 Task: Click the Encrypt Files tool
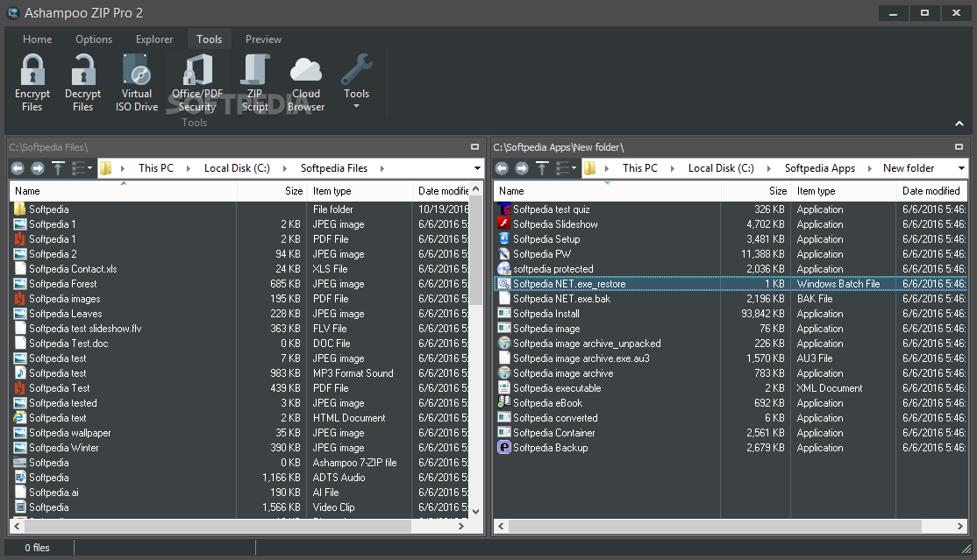32,83
